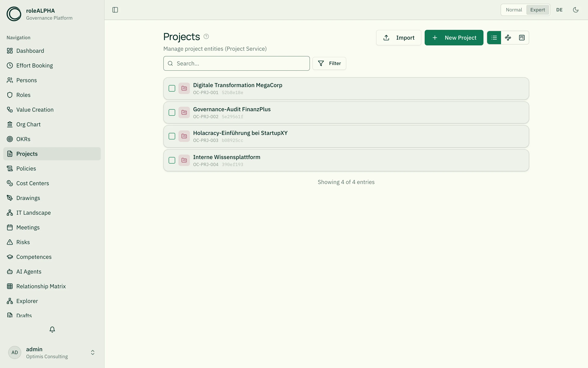Open Digitale Transformation MegaCorp project
The height and width of the screenshot is (368, 588).
[346, 88]
